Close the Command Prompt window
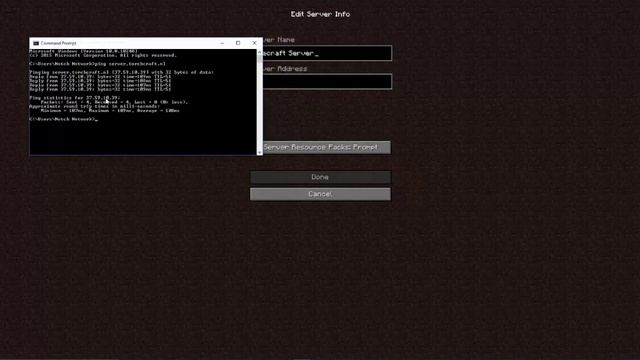The height and width of the screenshot is (360, 640). pos(255,43)
